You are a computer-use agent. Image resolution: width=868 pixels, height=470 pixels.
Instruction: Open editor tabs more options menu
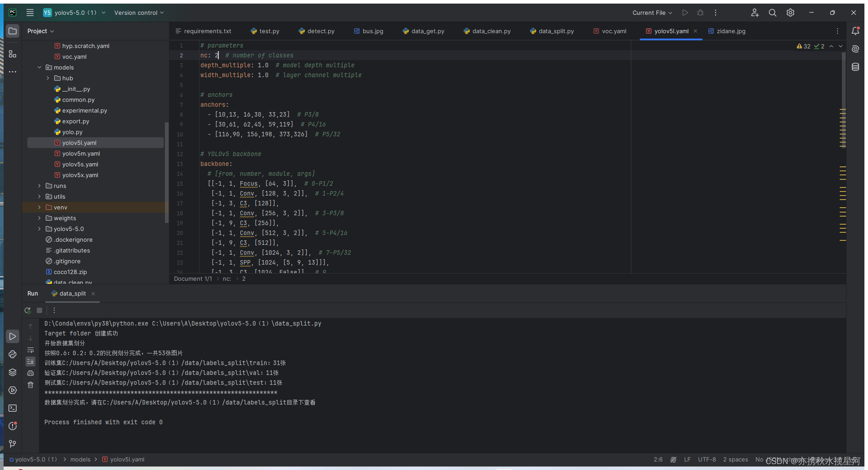pyautogui.click(x=838, y=31)
